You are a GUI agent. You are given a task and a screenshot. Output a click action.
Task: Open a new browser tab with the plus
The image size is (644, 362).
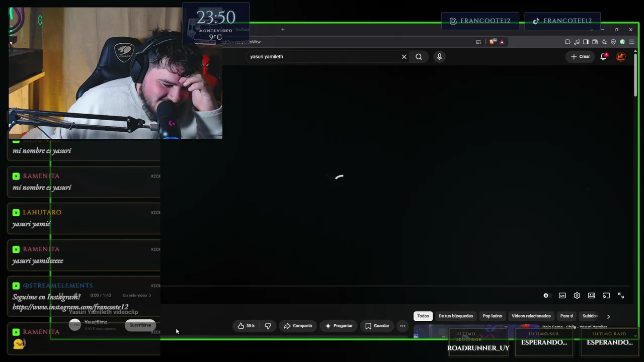click(283, 30)
